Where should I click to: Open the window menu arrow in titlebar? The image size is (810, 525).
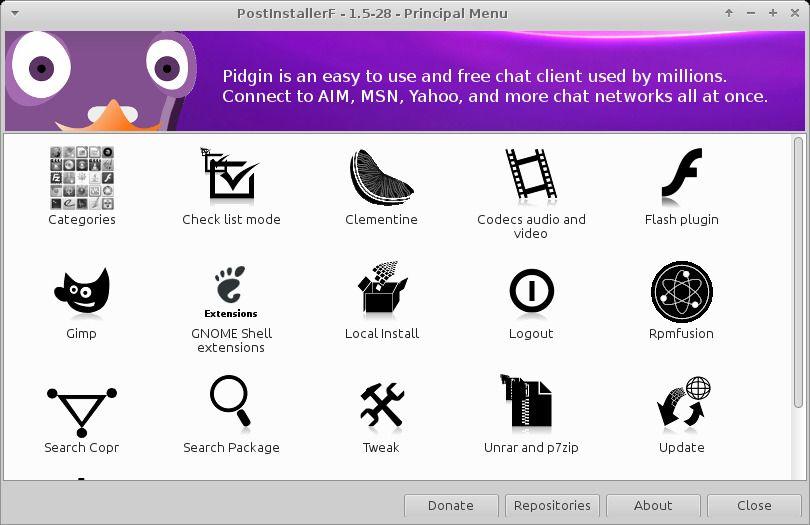[15, 13]
